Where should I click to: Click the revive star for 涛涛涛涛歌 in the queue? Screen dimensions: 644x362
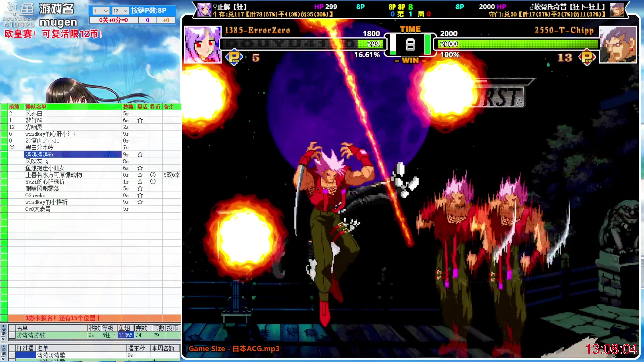click(x=140, y=155)
